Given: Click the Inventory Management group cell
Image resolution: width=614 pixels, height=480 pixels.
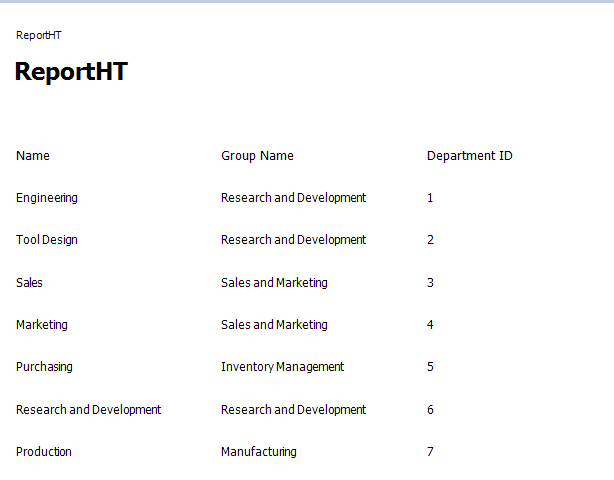Looking at the screenshot, I should coord(282,367).
